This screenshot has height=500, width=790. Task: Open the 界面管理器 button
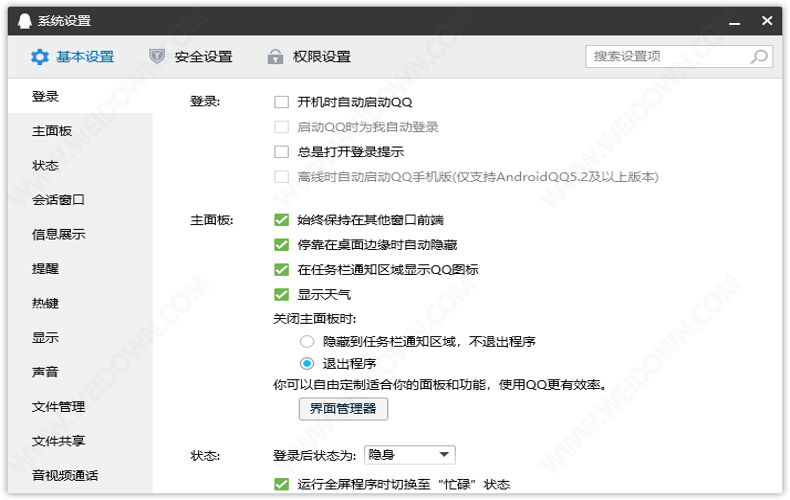pos(343,408)
